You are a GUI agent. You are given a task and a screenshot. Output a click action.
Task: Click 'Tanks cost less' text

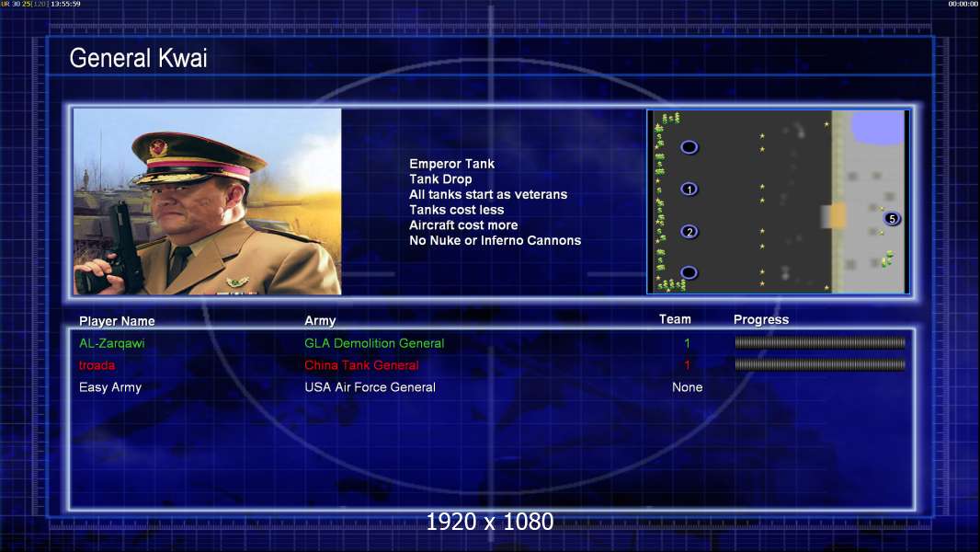tap(456, 210)
